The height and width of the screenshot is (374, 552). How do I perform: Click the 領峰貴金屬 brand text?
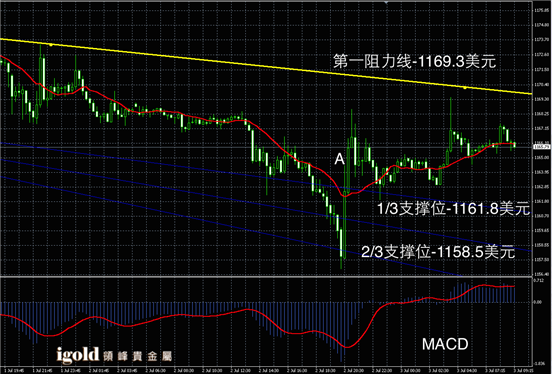[138, 356]
